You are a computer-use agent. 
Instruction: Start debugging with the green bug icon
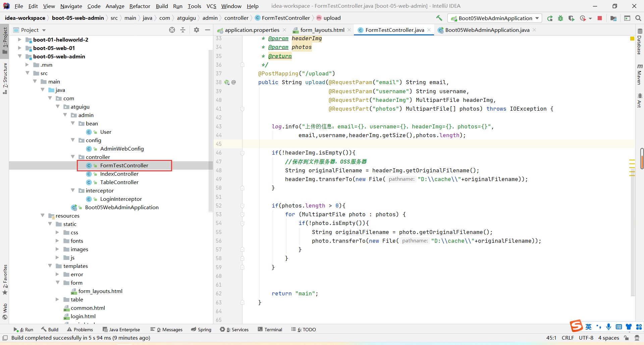point(560,18)
